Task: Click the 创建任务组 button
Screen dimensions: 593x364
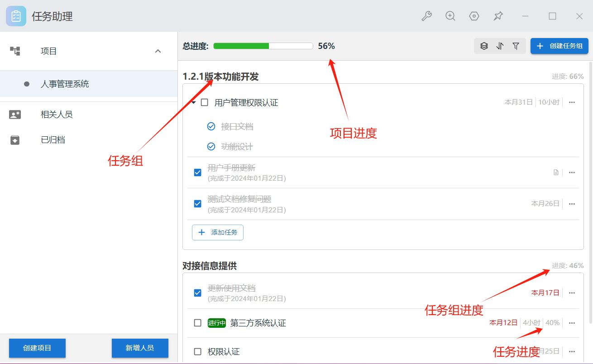Action: [559, 46]
